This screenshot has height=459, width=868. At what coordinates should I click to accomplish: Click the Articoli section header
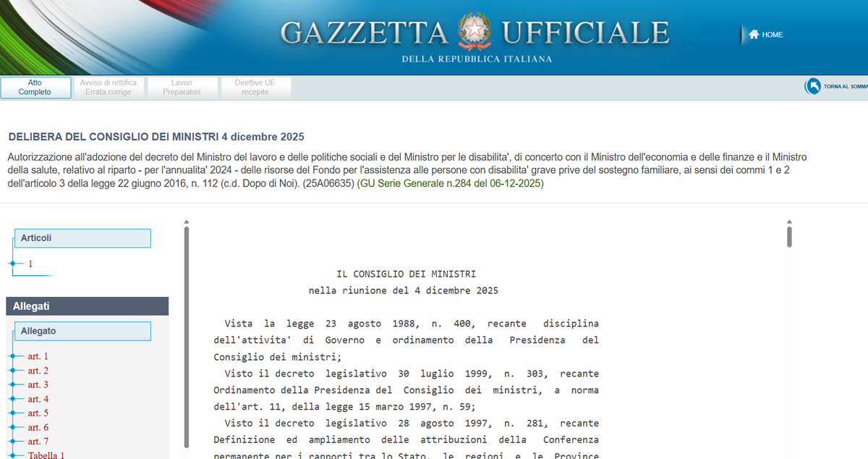[x=82, y=238]
